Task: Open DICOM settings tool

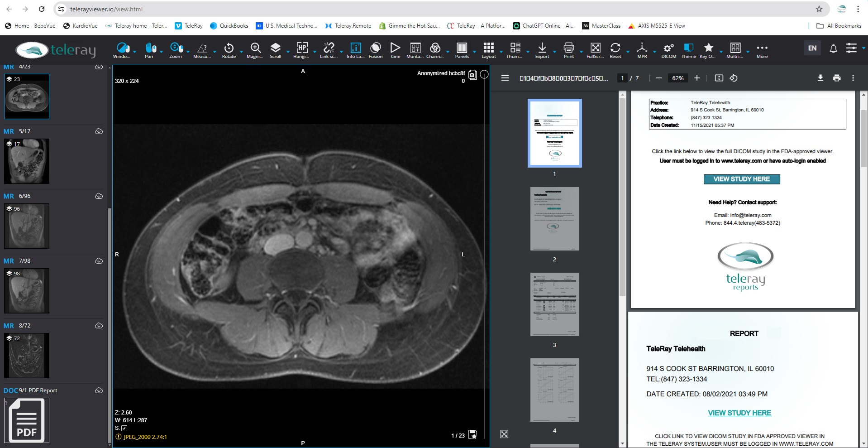Action: 669,50
